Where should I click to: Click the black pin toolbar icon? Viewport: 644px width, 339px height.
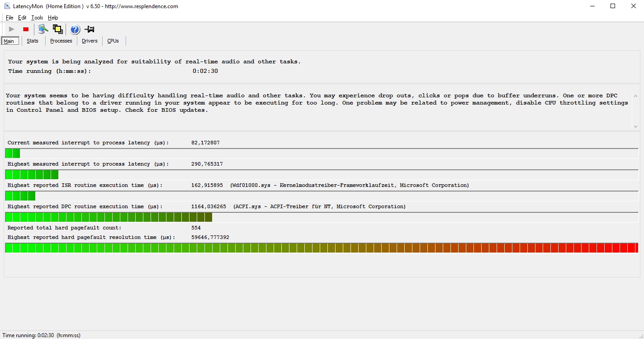[x=90, y=29]
